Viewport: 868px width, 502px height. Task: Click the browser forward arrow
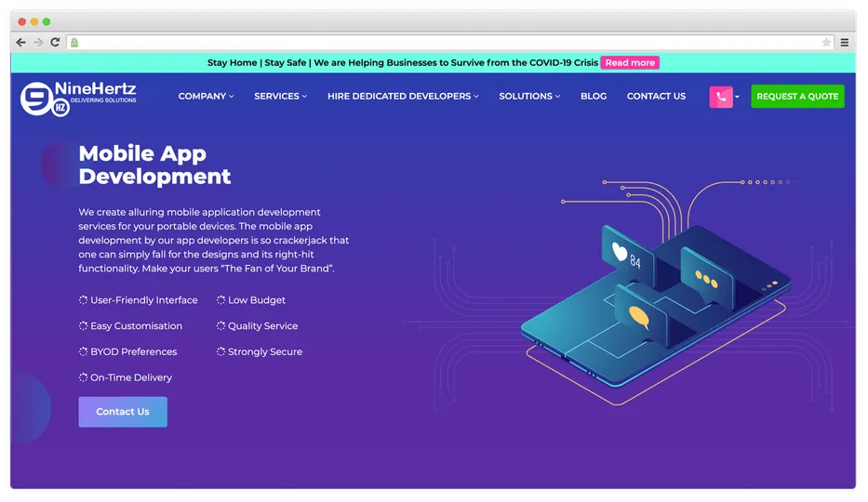click(x=38, y=43)
